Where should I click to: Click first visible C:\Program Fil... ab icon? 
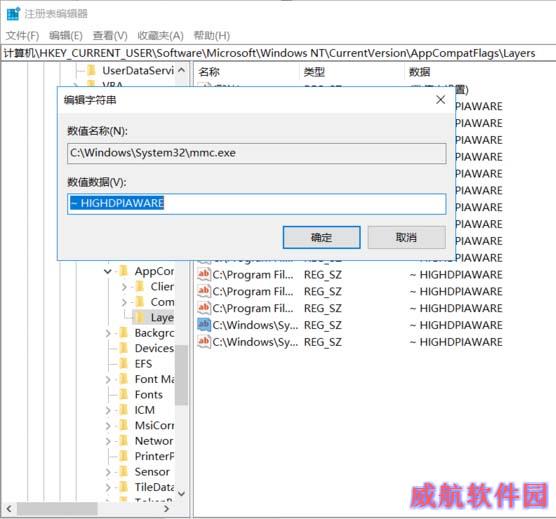point(204,275)
